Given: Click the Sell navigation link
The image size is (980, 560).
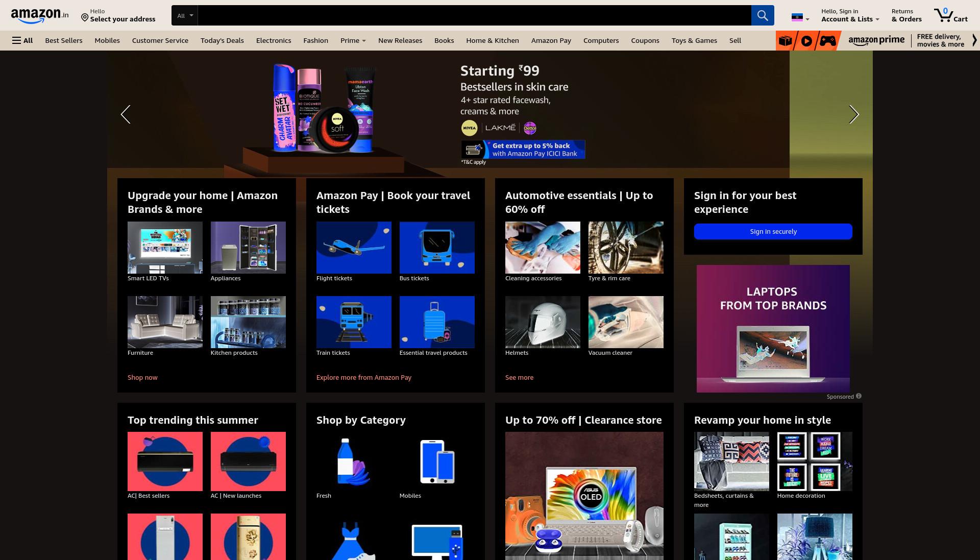Looking at the screenshot, I should point(735,40).
